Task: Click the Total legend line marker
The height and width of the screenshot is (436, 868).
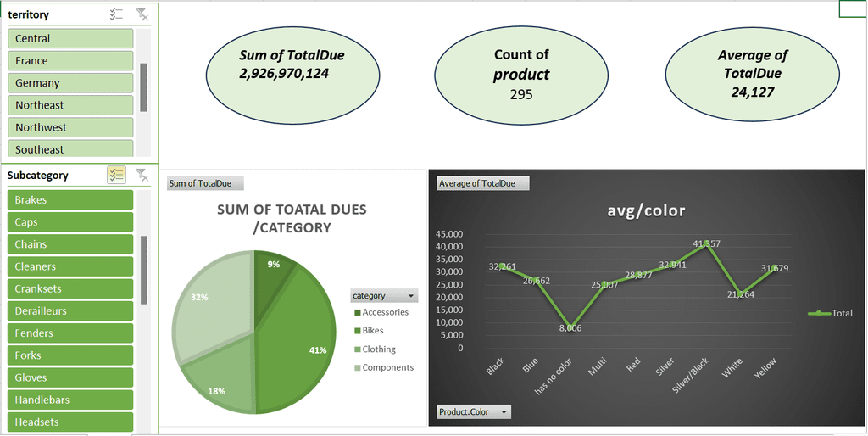Action: tap(819, 313)
